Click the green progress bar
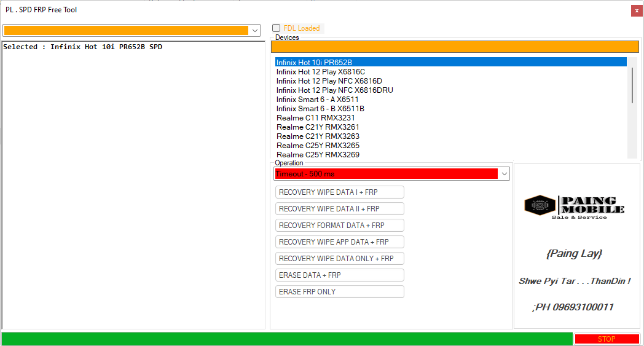The height and width of the screenshot is (346, 644). [x=287, y=339]
